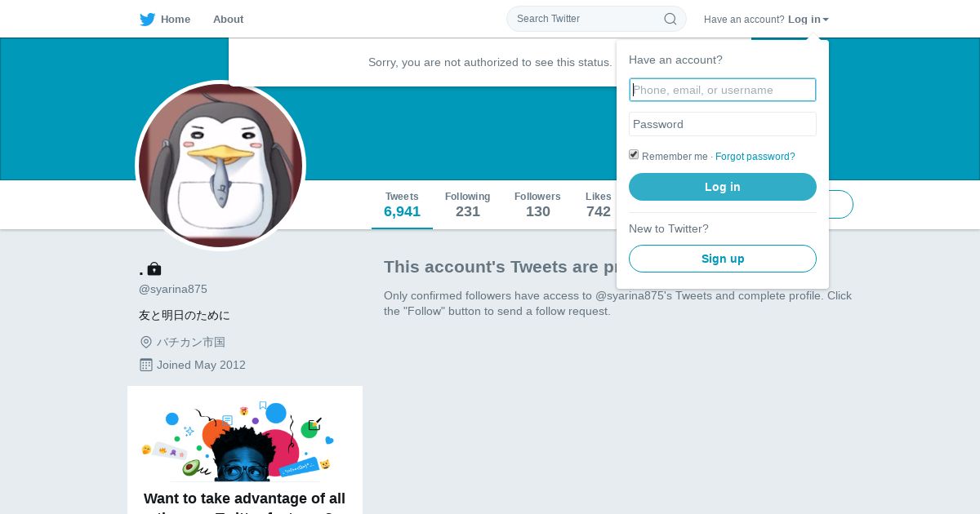Focus the Phone, email, or username field
This screenshot has width=980, height=514.
pos(723,90)
